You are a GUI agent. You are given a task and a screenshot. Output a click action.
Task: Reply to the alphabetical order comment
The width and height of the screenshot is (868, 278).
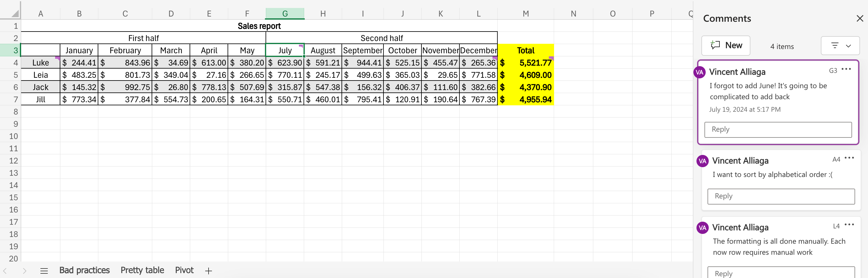[x=781, y=197]
